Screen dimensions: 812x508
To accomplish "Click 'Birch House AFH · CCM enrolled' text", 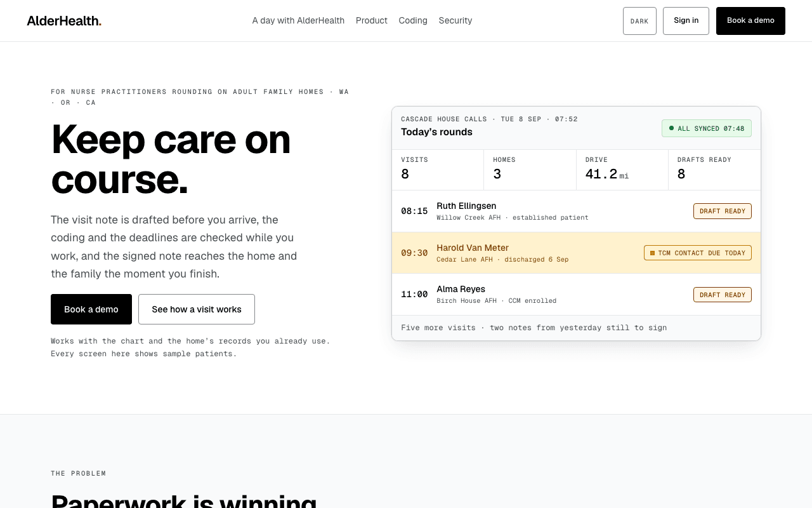I will click(497, 301).
